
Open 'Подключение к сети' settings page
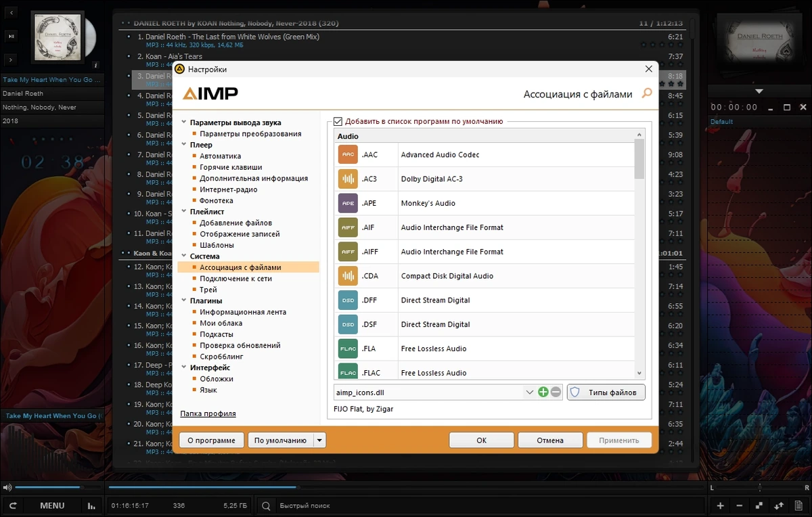click(x=235, y=278)
